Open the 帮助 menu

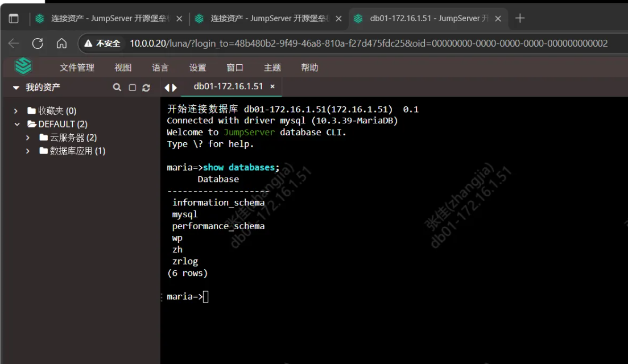309,68
